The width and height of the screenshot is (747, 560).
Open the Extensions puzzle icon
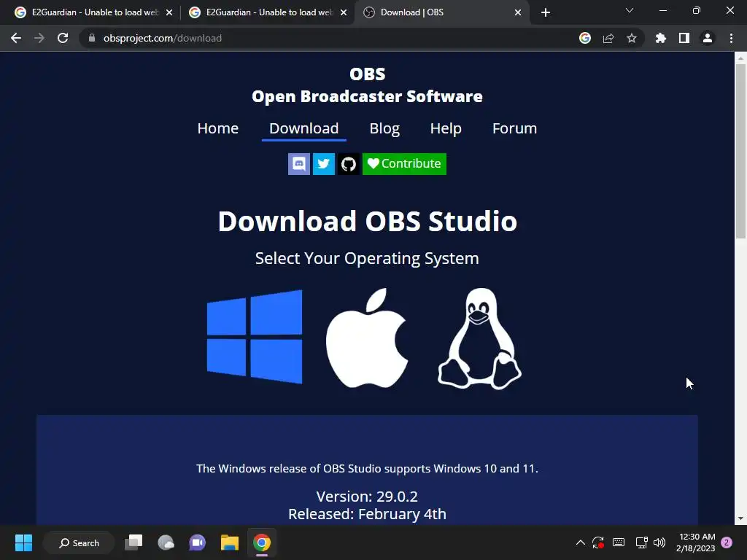[661, 38]
